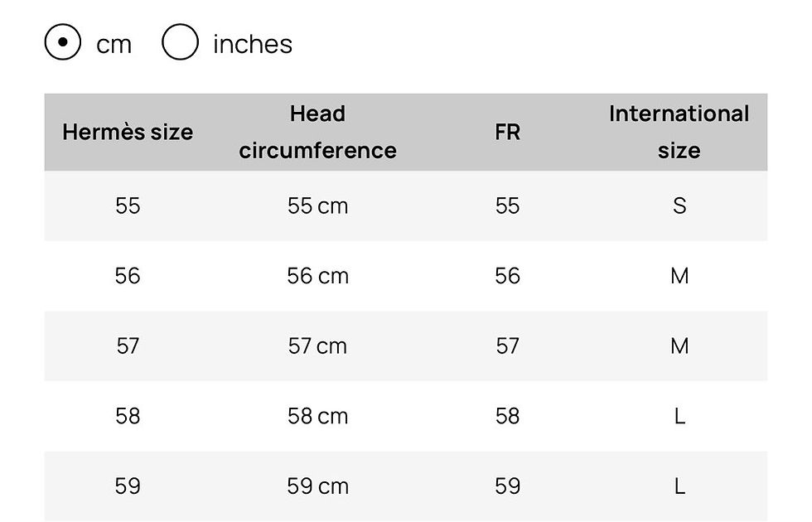Select the 58 cm head circumference cell
Image resolution: width=812 pixels, height=522 pixels.
coord(317,416)
